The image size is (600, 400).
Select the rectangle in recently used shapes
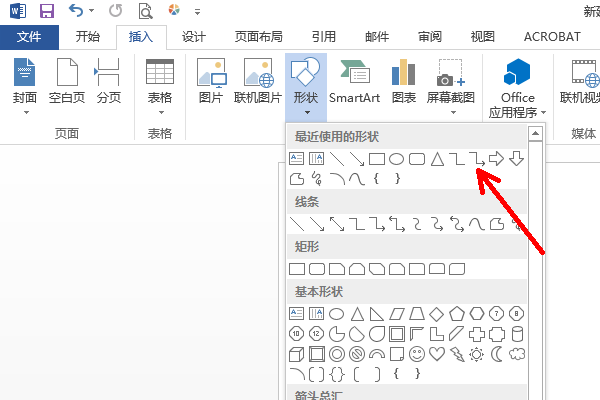pyautogui.click(x=377, y=159)
